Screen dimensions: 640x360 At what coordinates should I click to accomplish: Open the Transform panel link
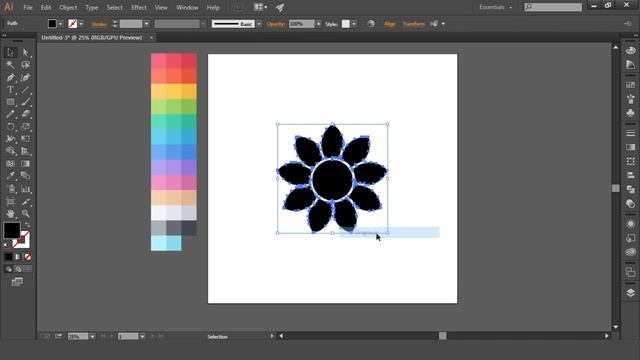(x=413, y=24)
